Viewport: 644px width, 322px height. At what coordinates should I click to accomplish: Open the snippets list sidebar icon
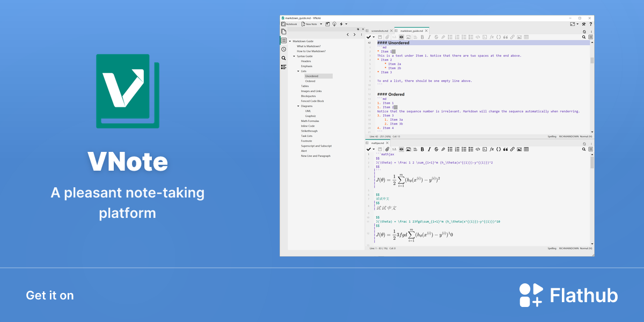pyautogui.click(x=283, y=67)
